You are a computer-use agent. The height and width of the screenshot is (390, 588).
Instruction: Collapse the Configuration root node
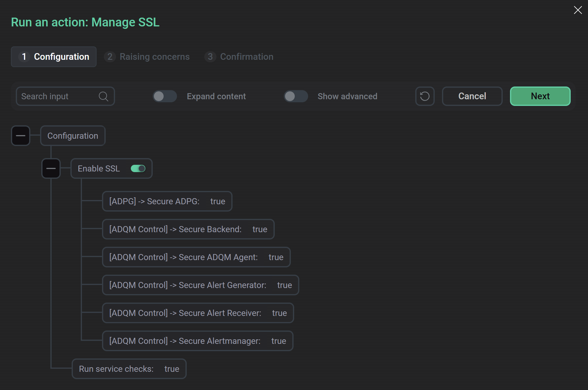[20, 136]
